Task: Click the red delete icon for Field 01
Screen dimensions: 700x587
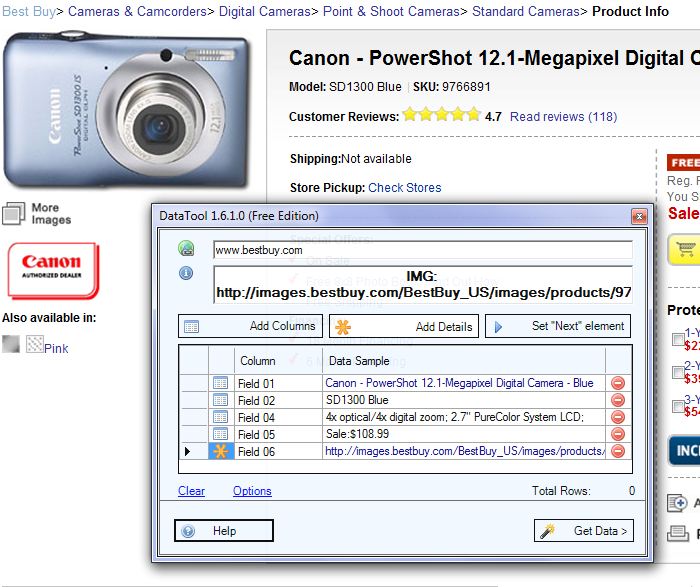Action: pos(617,383)
